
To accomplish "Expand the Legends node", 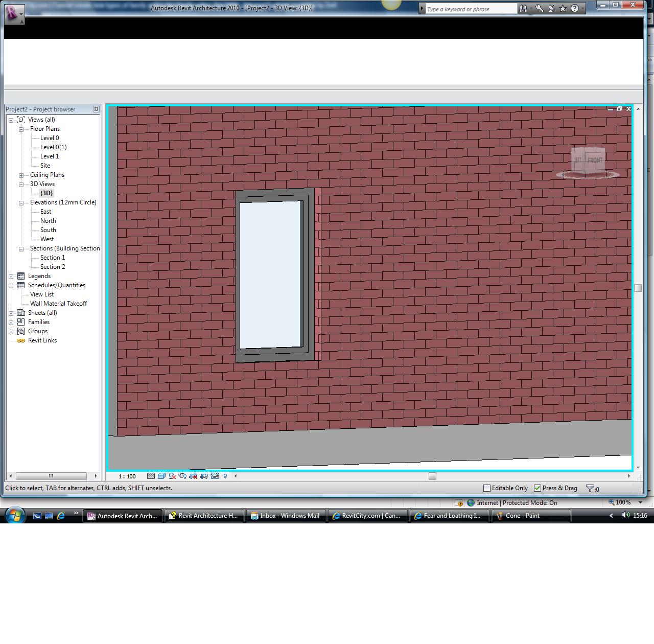I will point(11,277).
